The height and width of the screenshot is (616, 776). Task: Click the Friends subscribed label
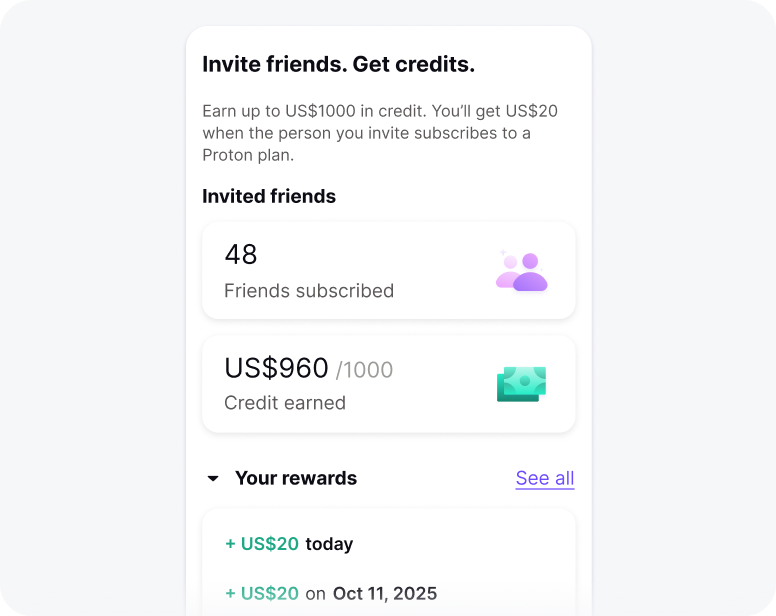pos(309,291)
